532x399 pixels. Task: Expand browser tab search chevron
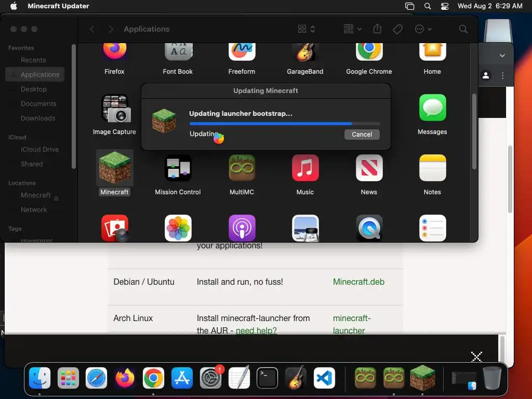tap(502, 56)
